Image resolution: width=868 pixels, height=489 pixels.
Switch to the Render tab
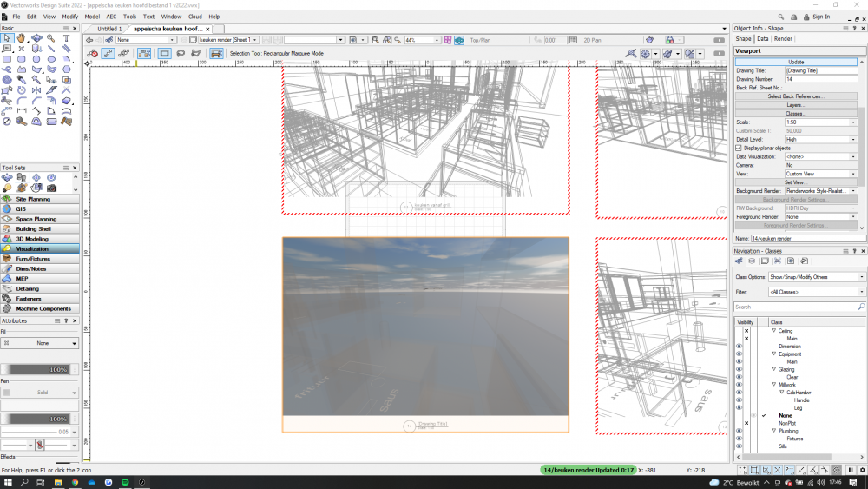pyautogui.click(x=783, y=38)
